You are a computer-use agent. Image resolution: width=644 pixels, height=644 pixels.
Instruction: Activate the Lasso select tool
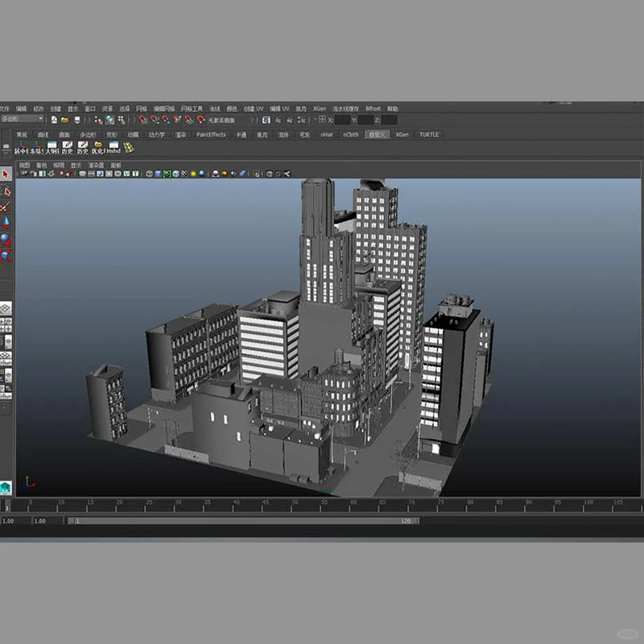(6, 191)
